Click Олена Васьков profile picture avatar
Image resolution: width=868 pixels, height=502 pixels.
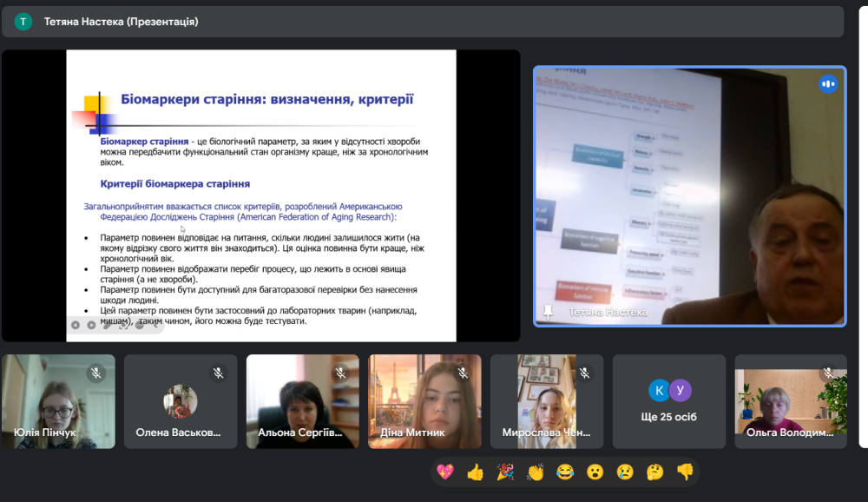click(x=181, y=401)
